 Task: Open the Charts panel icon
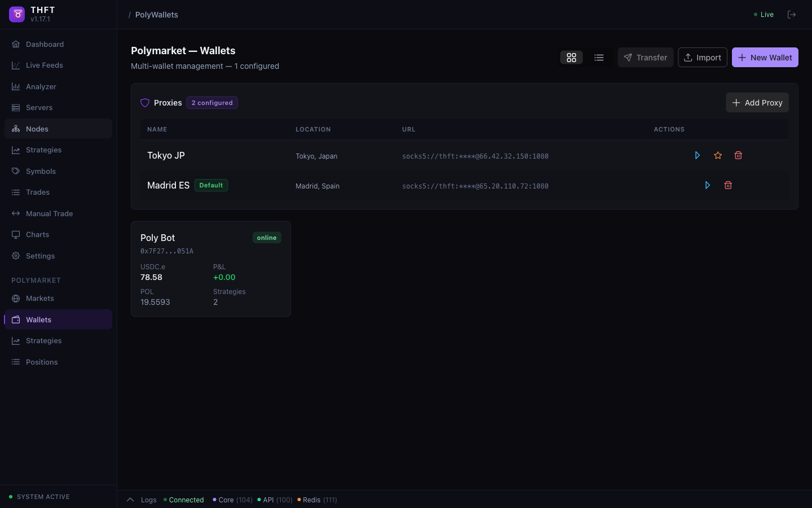coord(16,234)
